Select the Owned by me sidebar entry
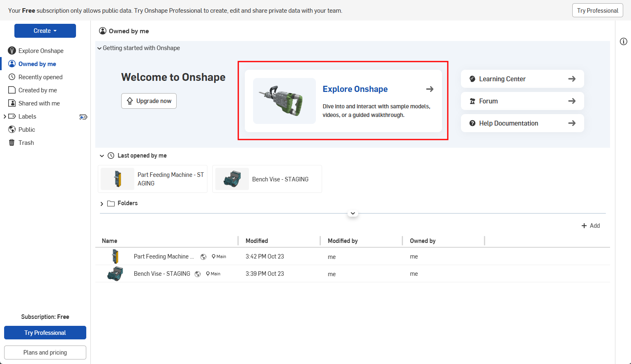Screen dimensions: 631x364 37,64
